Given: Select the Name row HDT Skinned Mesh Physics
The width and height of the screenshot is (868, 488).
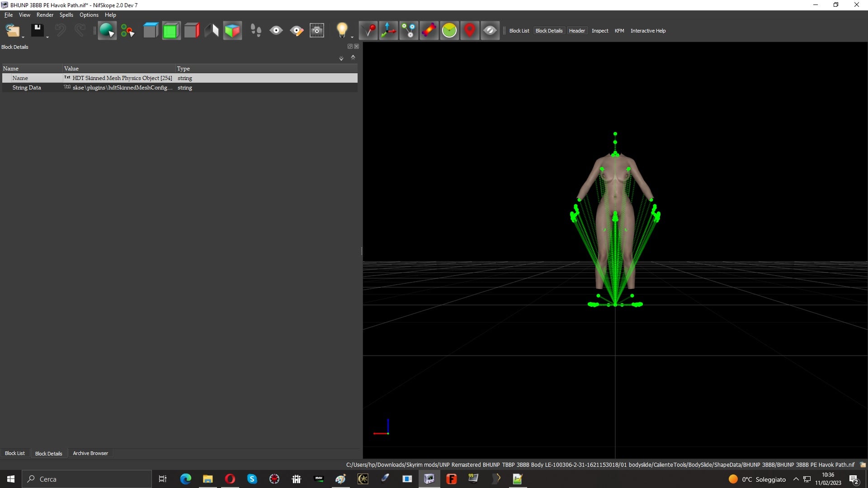Looking at the screenshot, I should coord(179,78).
